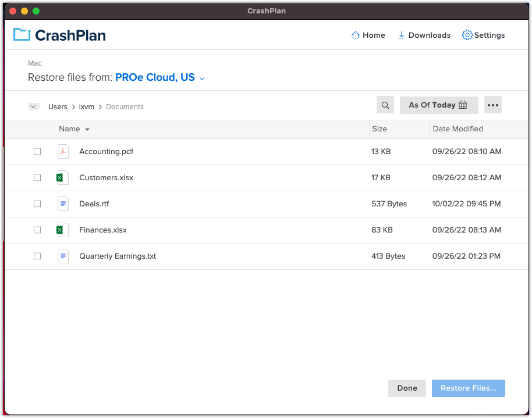Select the Customers.xlsx file name

coord(106,178)
